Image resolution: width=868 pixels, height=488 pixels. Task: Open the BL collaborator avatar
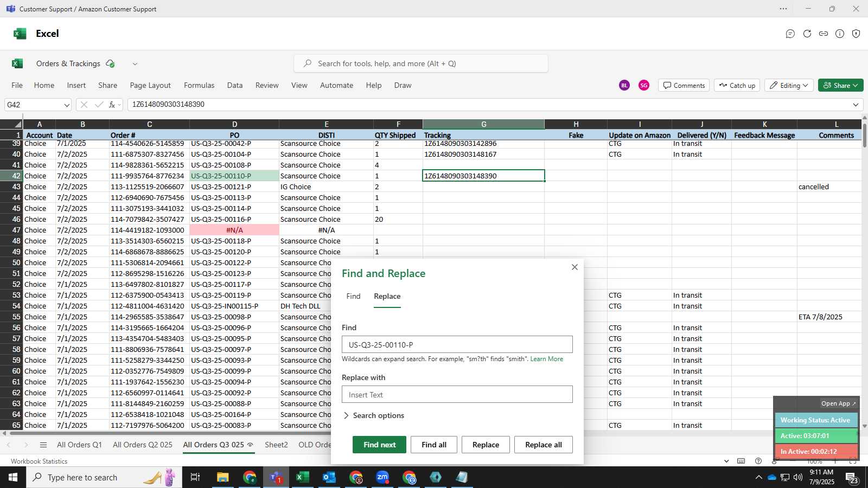pos(624,85)
